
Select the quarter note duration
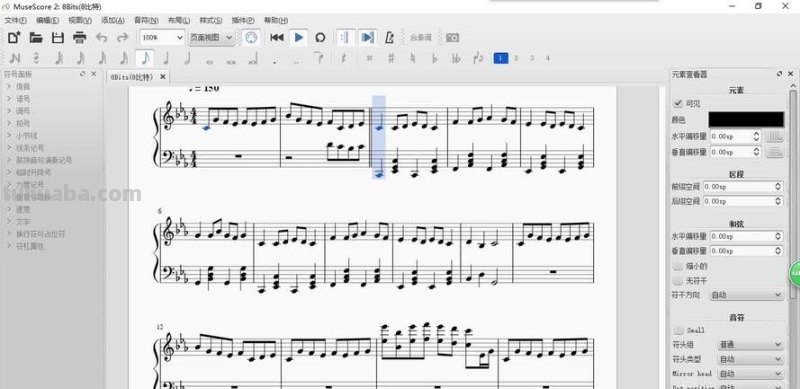[x=166, y=58]
